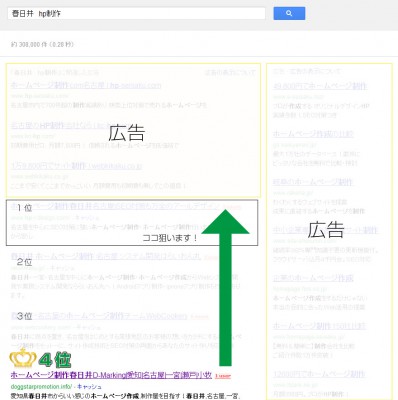Image resolution: width=398 pixels, height=400 pixels.
Task: Open the ホームページ制作.com名古屋 hp-seisaku.com ad
Action: (86, 85)
